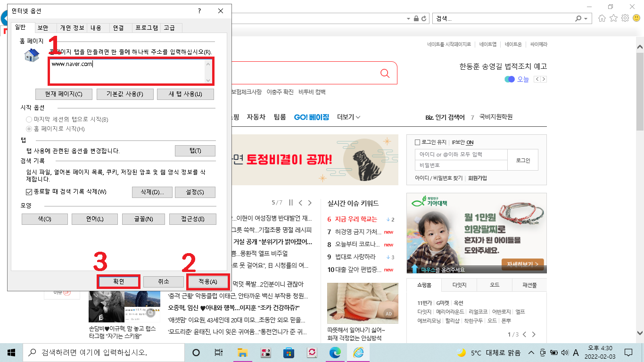Click the home page address textbox

[132, 71]
